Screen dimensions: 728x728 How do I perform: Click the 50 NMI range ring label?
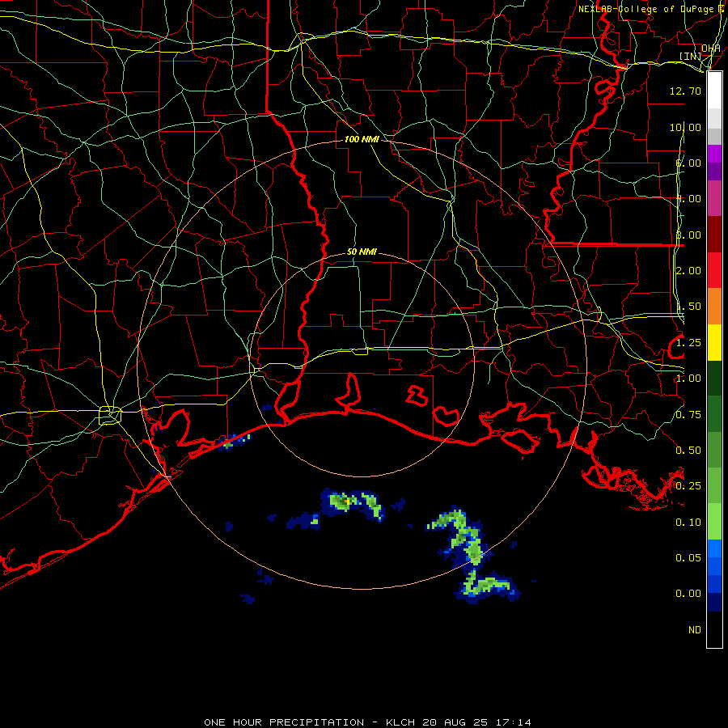(362, 252)
